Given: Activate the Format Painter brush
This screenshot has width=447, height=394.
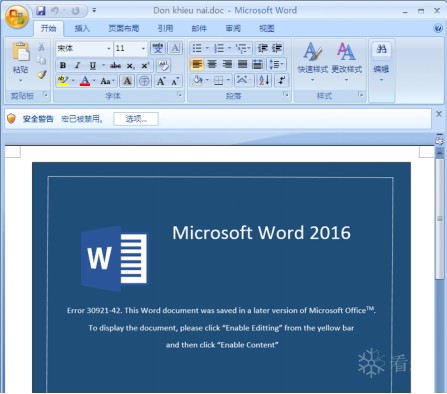Looking at the screenshot, I should [41, 74].
